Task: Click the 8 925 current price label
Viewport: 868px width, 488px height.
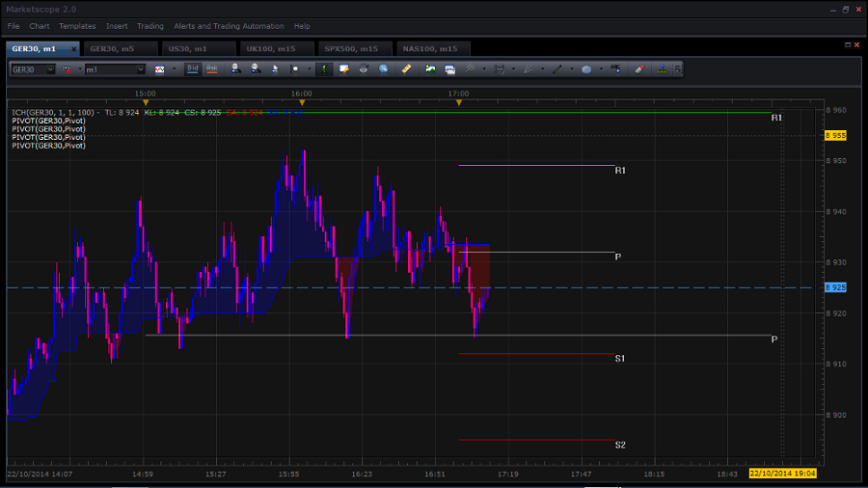Action: 835,287
